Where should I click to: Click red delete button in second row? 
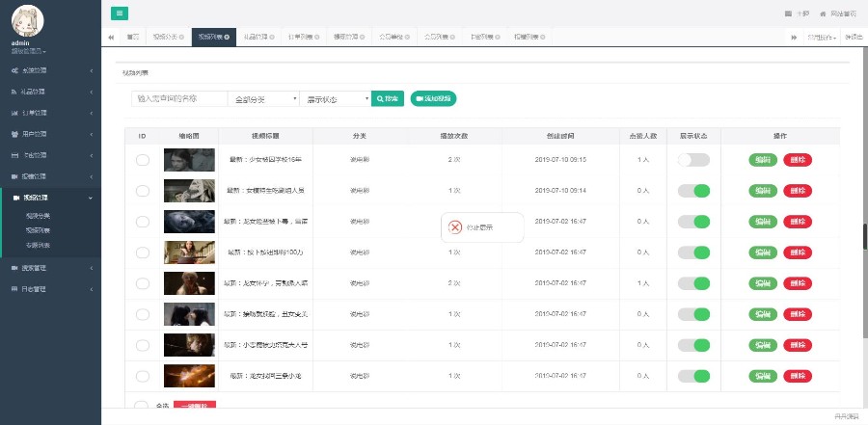[x=798, y=191]
